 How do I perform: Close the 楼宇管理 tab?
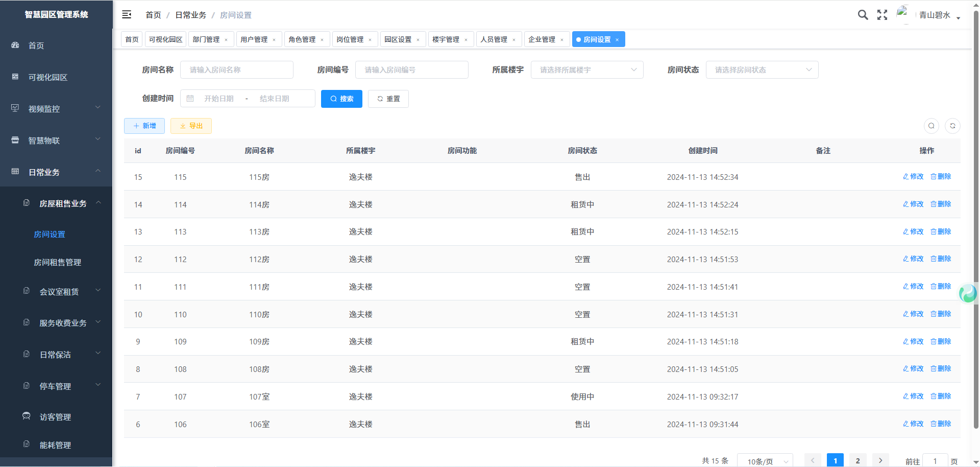pos(466,40)
